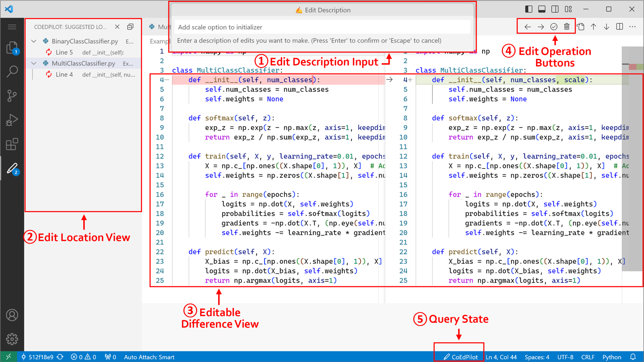Change language mode via Python
This screenshot has width=644, height=362.
coord(612,357)
